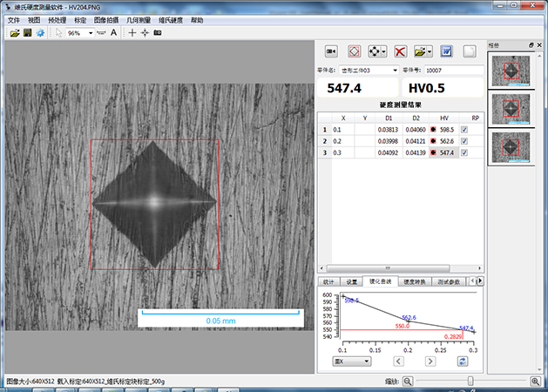This screenshot has width=548, height=392.
Task: Click the video camera icon in results panel
Action: [x=331, y=51]
